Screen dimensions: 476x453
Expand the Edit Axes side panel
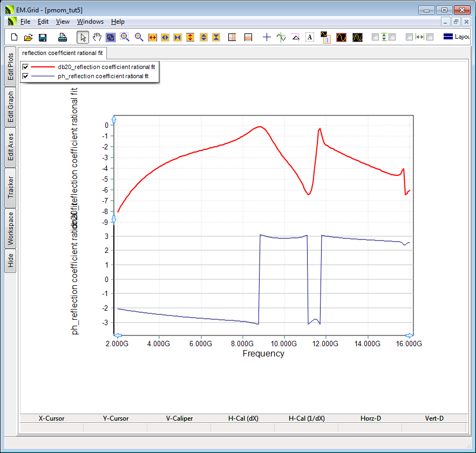tap(11, 147)
